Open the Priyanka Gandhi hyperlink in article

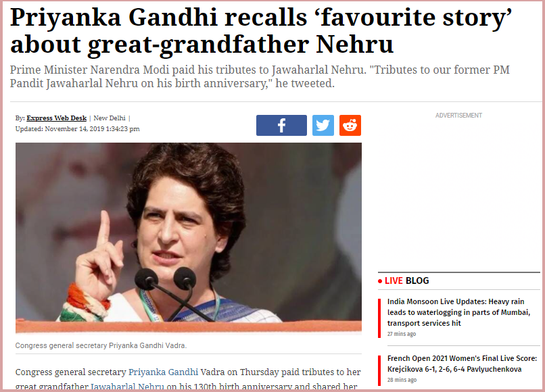(164, 372)
